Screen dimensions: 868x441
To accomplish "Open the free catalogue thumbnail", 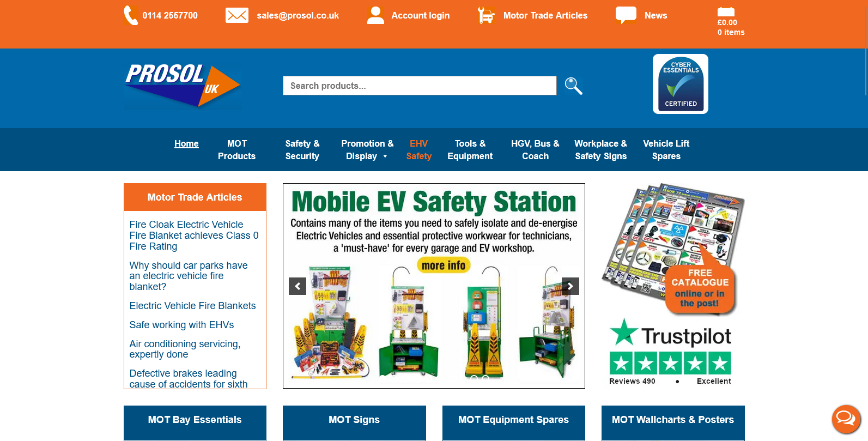I will coord(673,249).
